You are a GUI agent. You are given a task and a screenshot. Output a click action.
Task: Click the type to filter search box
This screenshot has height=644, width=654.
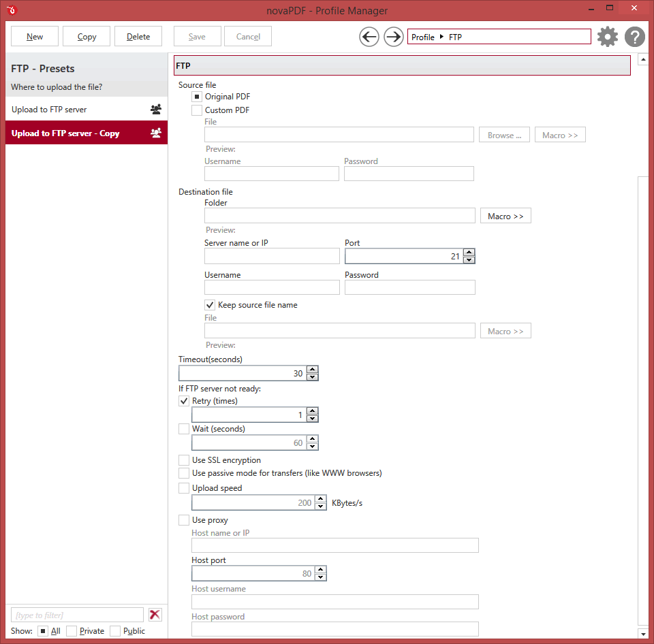(77, 615)
